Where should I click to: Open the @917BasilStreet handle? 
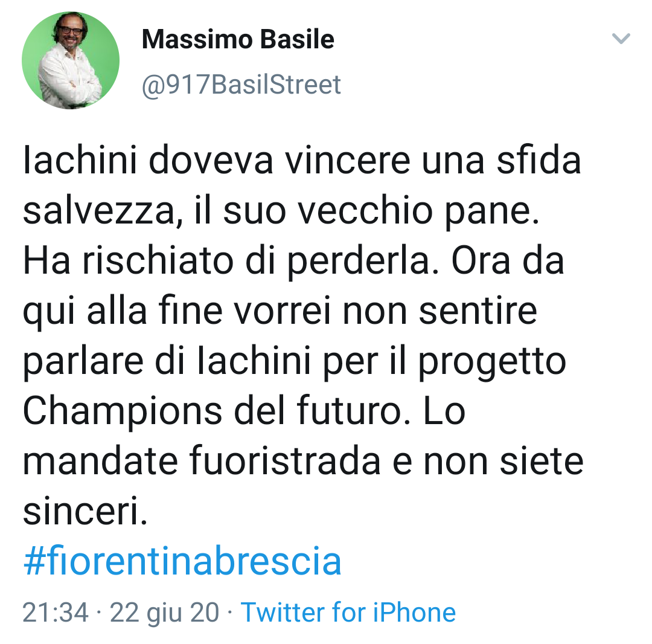coord(241,85)
